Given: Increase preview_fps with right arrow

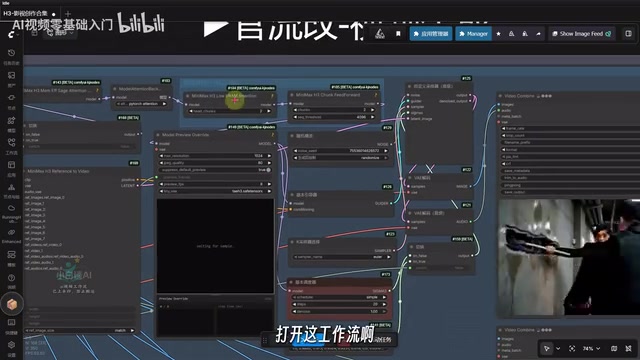Looking at the screenshot, I should [x=269, y=184].
